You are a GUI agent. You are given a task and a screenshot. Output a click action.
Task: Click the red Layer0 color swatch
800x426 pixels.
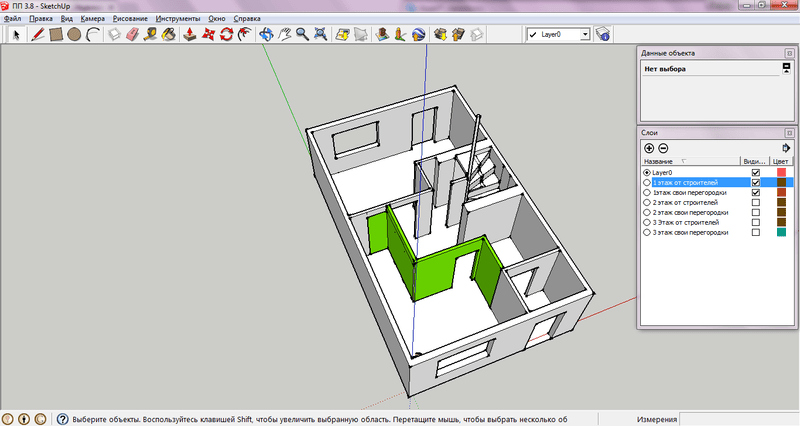pyautogui.click(x=781, y=172)
